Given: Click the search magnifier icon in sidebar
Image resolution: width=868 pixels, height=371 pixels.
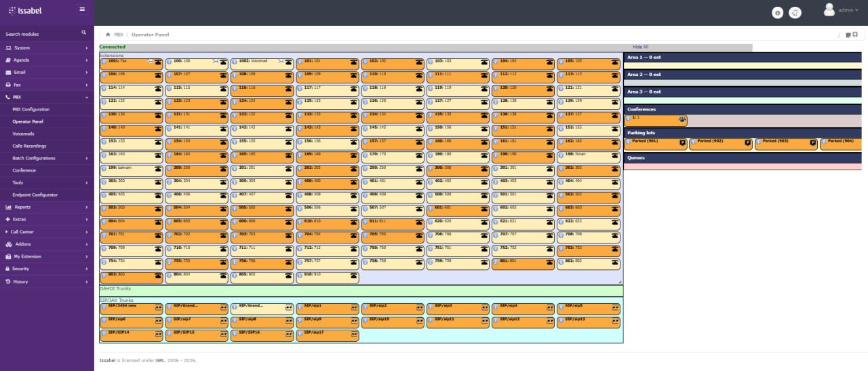Looking at the screenshot, I should coord(84,33).
